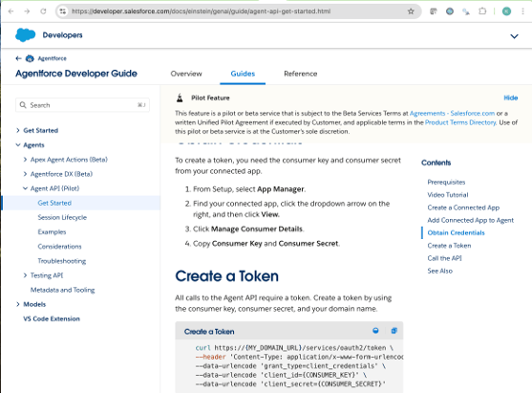Open Session Lifecycle page
This screenshot has height=393, width=532.
pyautogui.click(x=62, y=217)
